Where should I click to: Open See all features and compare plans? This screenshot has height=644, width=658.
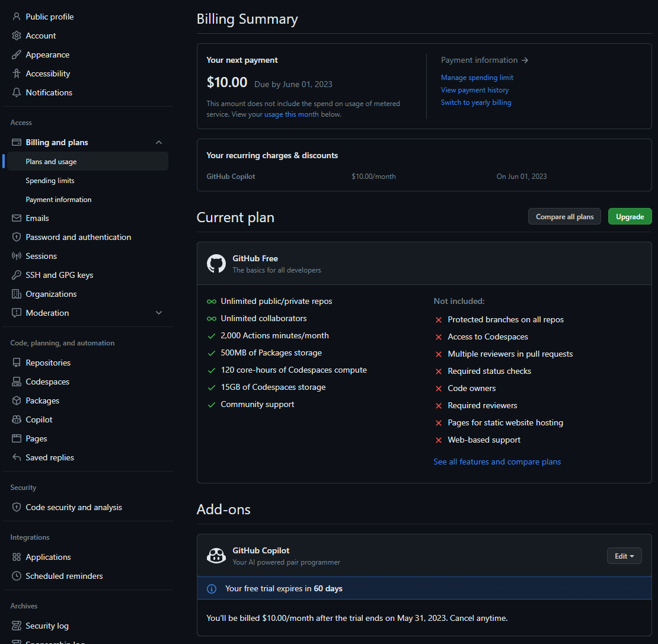tap(497, 462)
